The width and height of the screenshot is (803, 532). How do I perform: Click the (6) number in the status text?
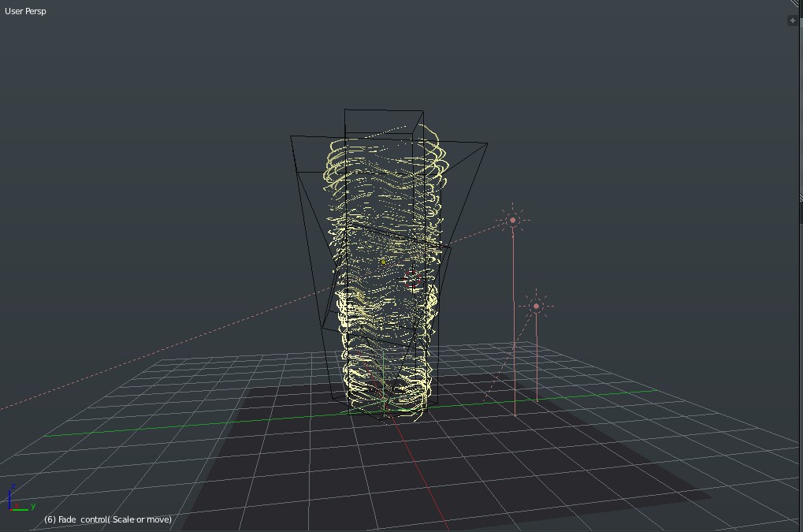[x=50, y=519]
